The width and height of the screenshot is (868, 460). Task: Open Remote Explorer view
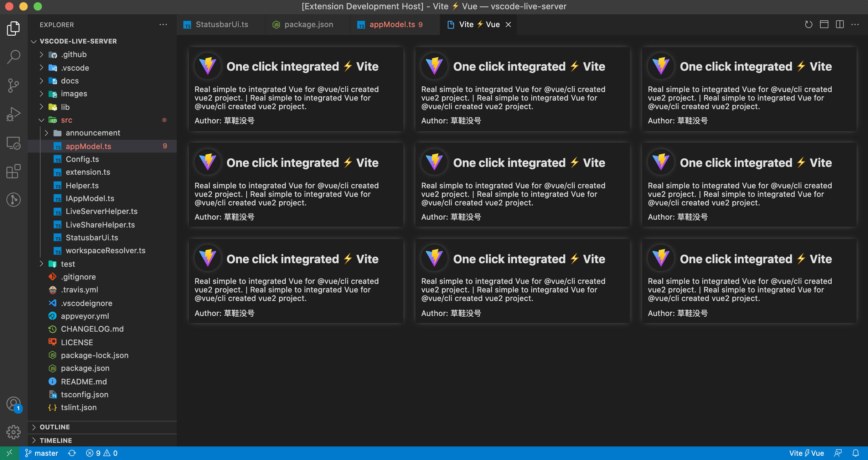(14, 143)
